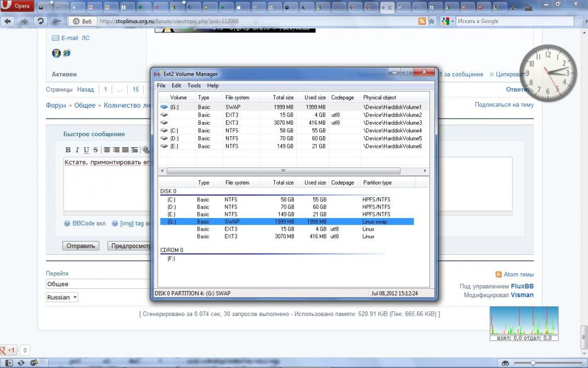Viewport: 588px width, 368px height.
Task: Bookmark the page with the star icon
Action: (x=432, y=21)
